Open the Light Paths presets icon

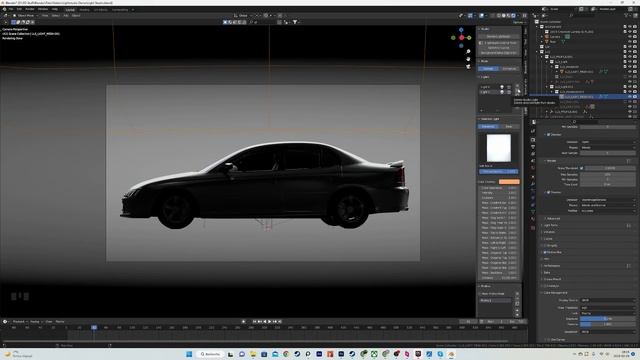(629, 225)
